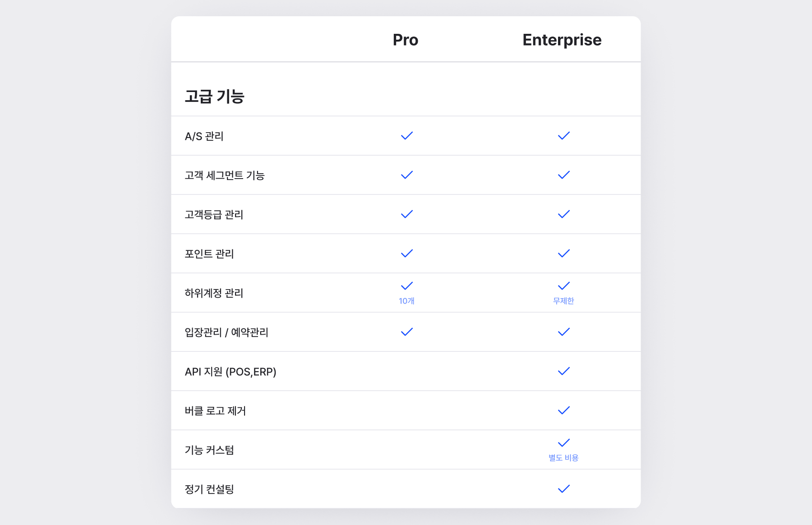Click the 10개 label under Pro
The image size is (812, 525).
406,301
